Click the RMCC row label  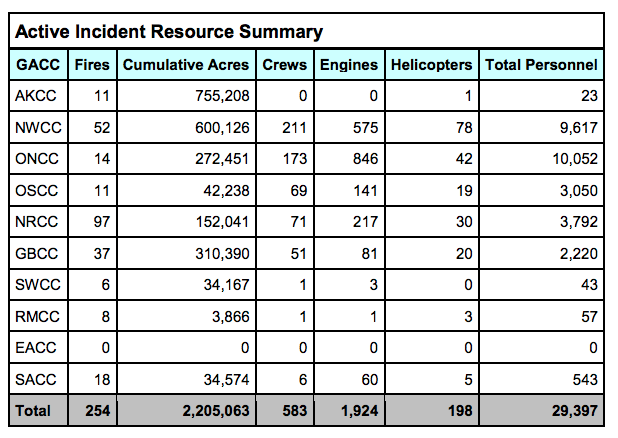tap(37, 316)
